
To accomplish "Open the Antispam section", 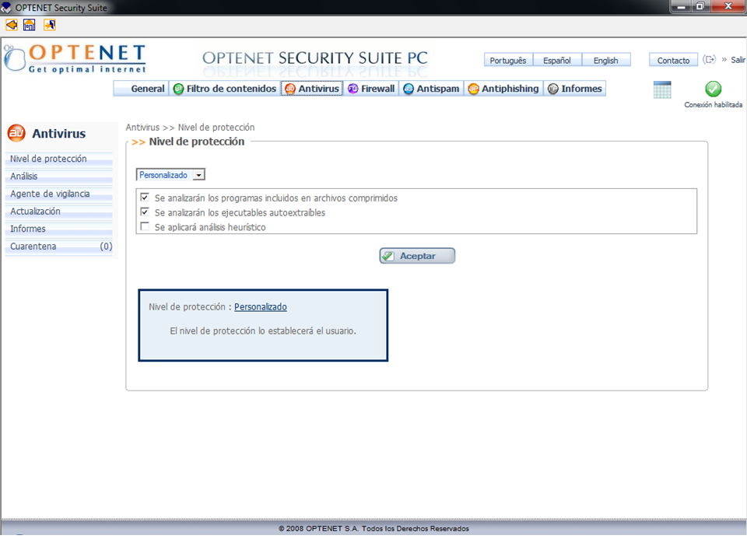I will [432, 89].
